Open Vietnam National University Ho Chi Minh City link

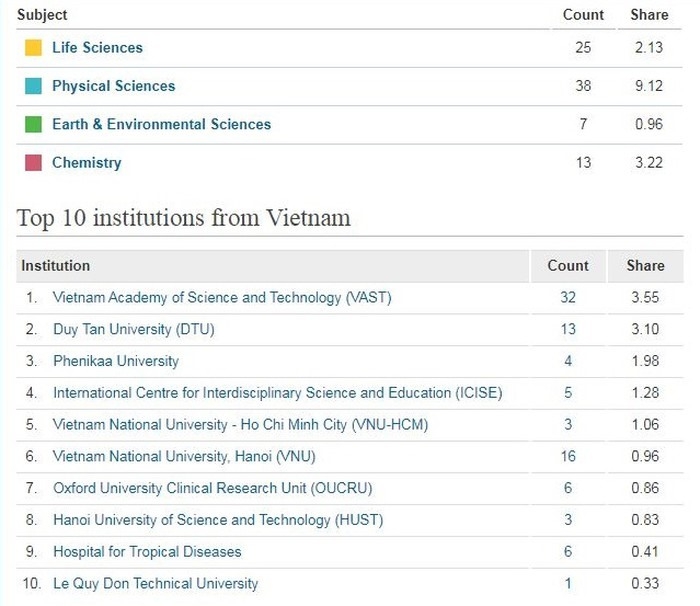[x=240, y=424]
